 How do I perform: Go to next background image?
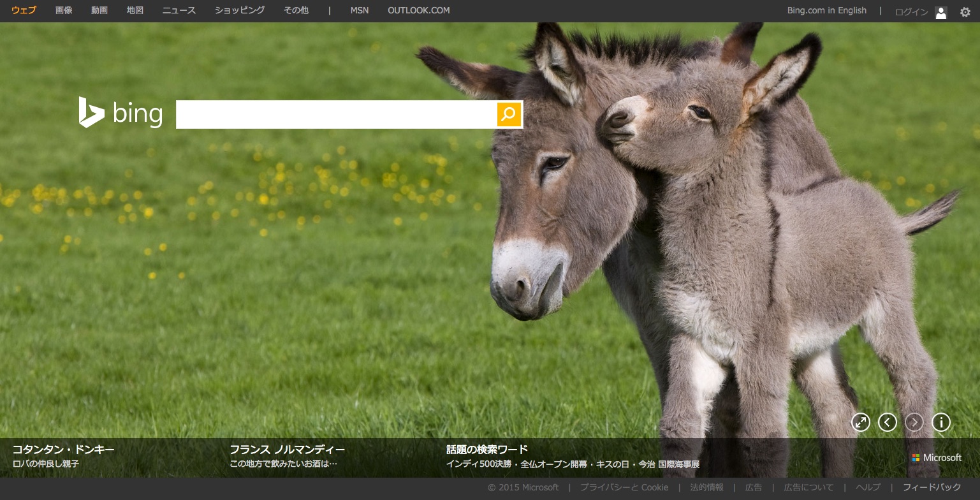pos(914,422)
